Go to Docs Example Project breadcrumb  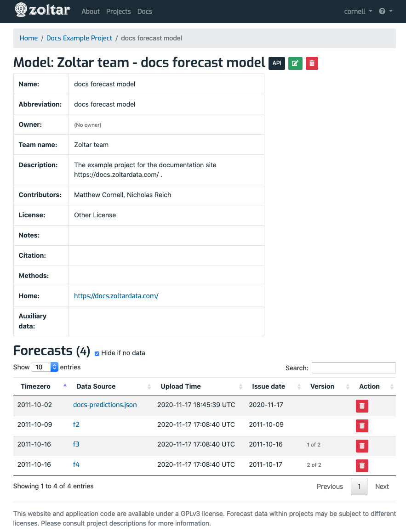(79, 38)
